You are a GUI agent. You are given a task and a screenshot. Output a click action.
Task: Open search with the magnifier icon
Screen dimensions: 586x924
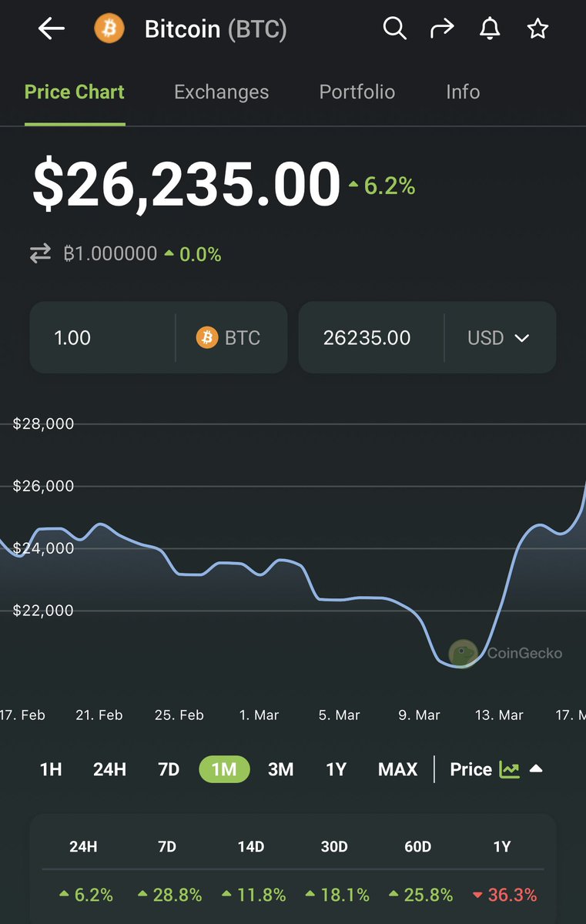(394, 29)
